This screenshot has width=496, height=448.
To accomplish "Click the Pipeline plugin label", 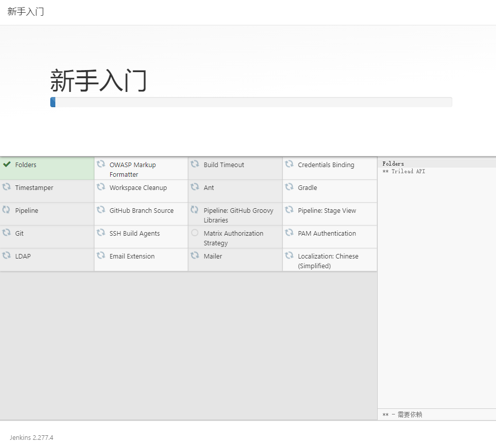I will pos(26,210).
